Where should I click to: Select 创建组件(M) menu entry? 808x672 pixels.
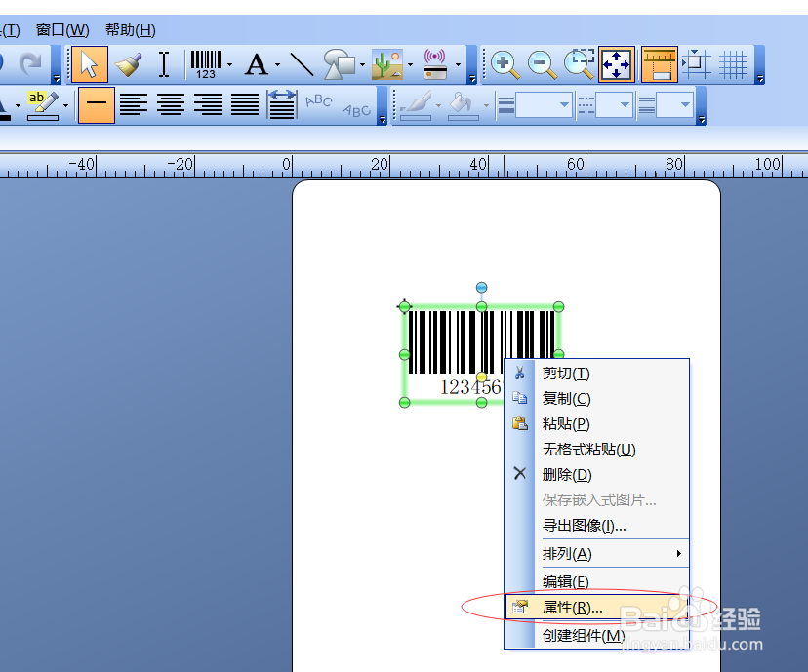pyautogui.click(x=596, y=636)
